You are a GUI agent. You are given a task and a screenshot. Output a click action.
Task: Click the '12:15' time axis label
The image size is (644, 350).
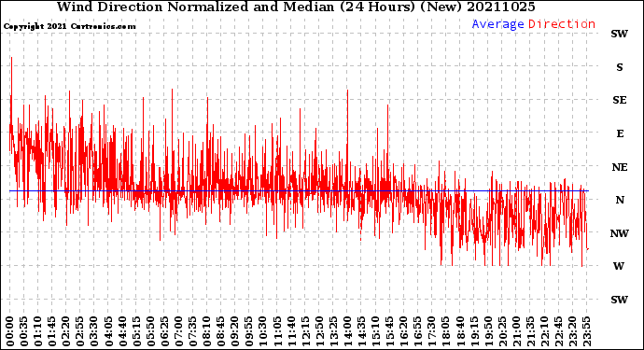click(x=305, y=331)
